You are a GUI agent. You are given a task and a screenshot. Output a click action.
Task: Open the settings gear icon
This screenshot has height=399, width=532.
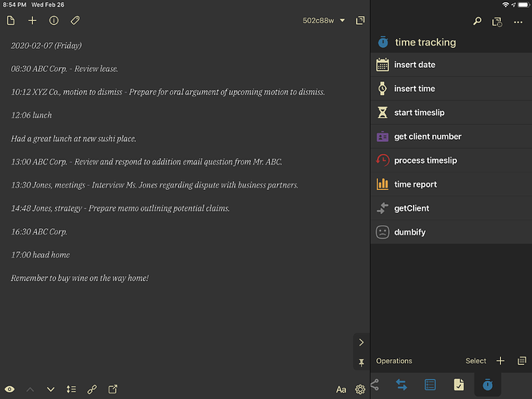click(x=360, y=389)
